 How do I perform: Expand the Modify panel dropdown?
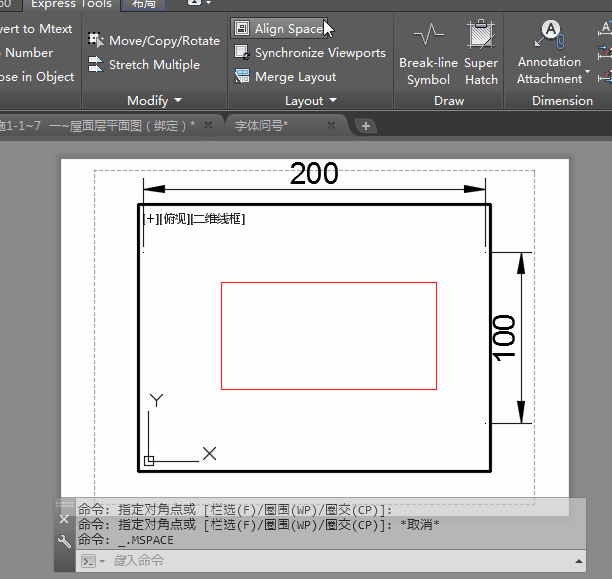click(178, 101)
